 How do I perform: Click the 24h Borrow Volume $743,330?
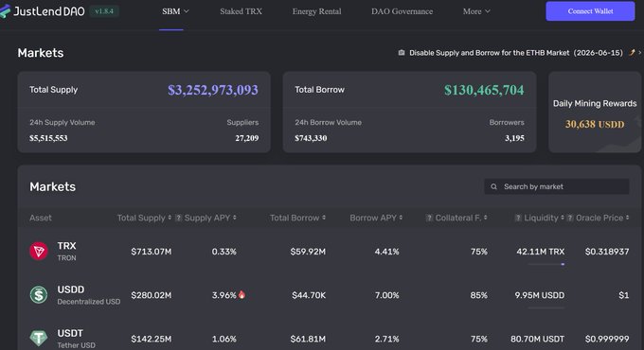point(311,138)
